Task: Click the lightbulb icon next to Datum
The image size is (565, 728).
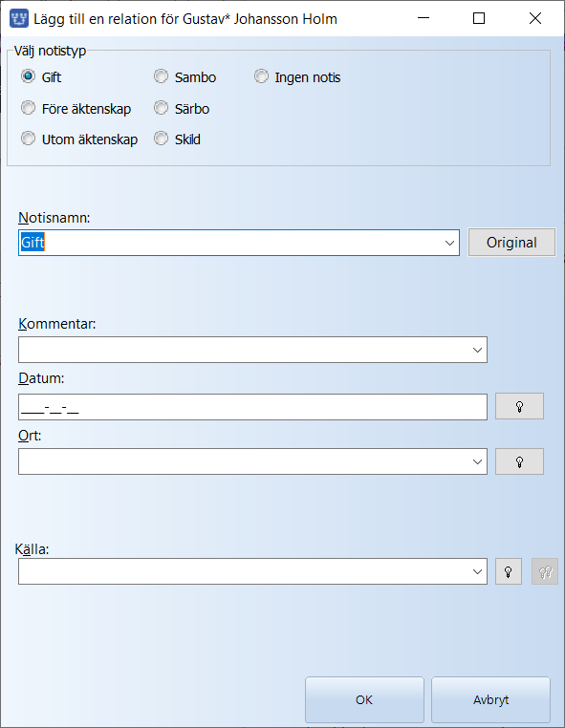Action: pos(519,406)
